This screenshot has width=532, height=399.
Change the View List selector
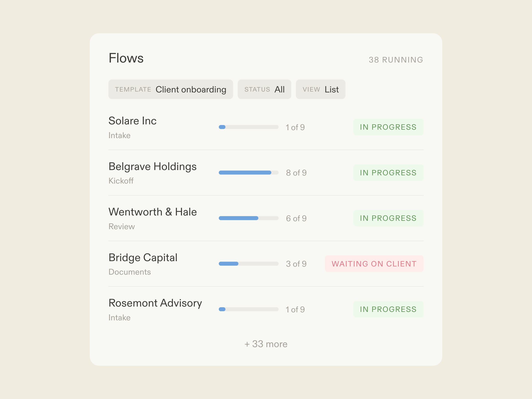(x=320, y=89)
